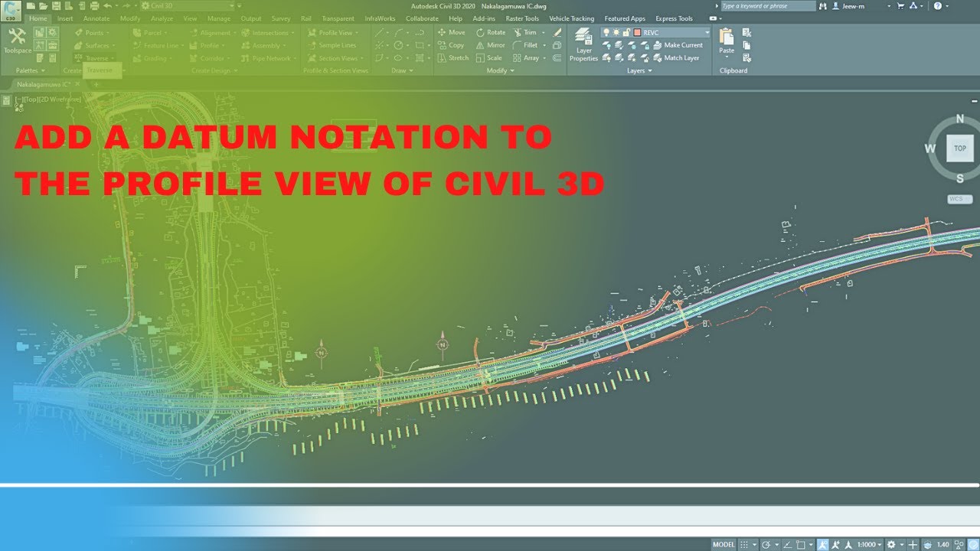Select the Move tool
Image resolution: width=980 pixels, height=551 pixels.
450,32
